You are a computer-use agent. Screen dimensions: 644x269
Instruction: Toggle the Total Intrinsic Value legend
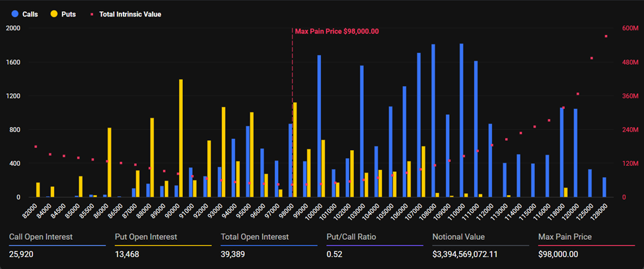click(x=125, y=15)
